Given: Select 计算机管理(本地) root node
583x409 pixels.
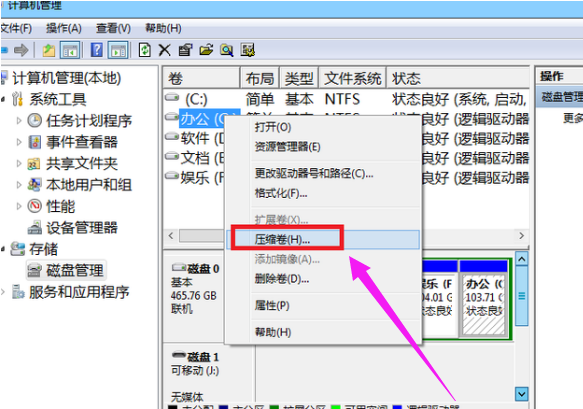Looking at the screenshot, I should pyautogui.click(x=67, y=78).
